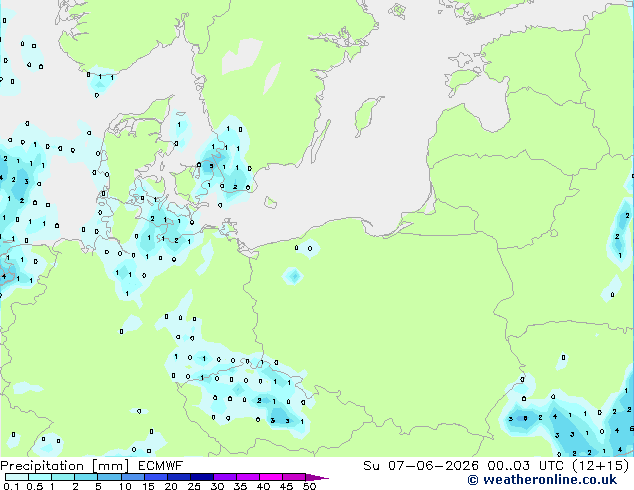Image resolution: width=634 pixels, height=490 pixels.
Task: Click the legend arrow tip above 50
Action: click(x=317, y=478)
